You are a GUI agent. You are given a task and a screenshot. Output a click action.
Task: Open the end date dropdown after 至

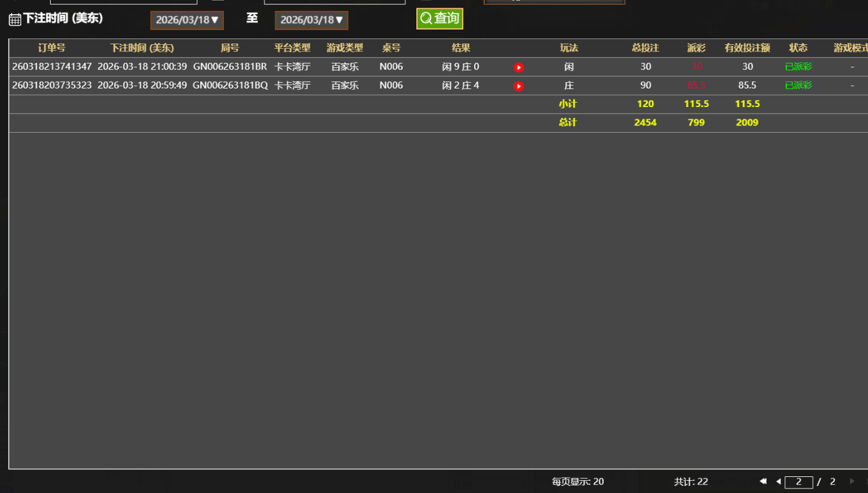pos(311,20)
